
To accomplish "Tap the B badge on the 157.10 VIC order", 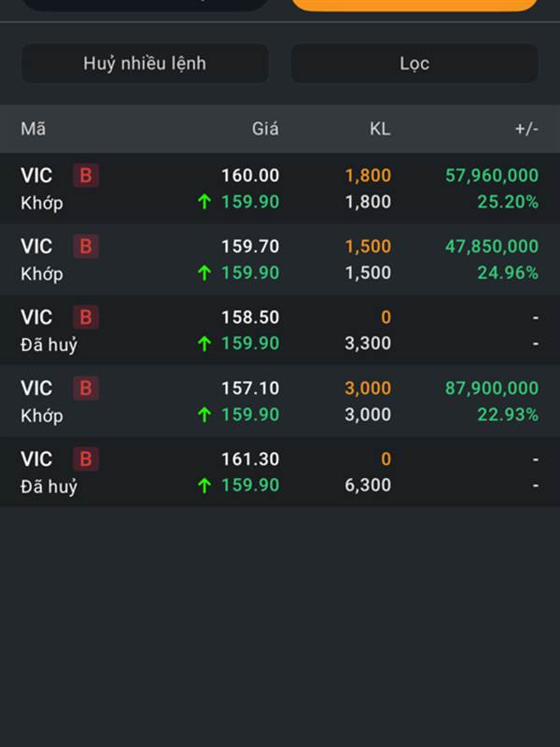I will (x=86, y=388).
